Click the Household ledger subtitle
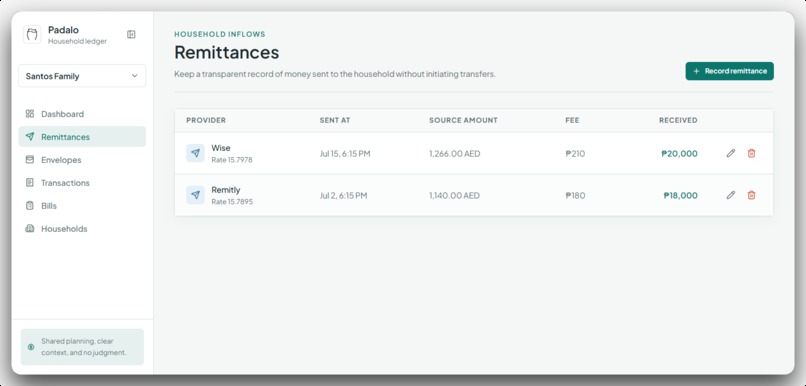The width and height of the screenshot is (806, 386). pos(78,41)
